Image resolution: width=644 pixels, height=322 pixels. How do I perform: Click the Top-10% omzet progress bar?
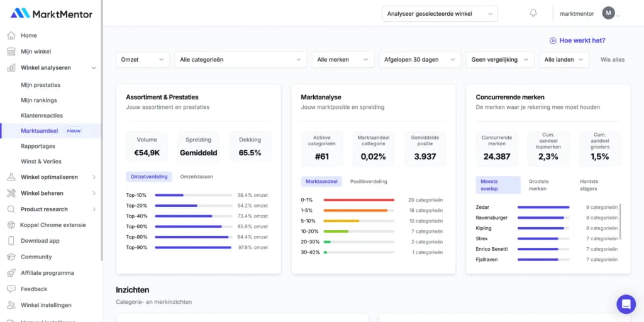(193, 195)
